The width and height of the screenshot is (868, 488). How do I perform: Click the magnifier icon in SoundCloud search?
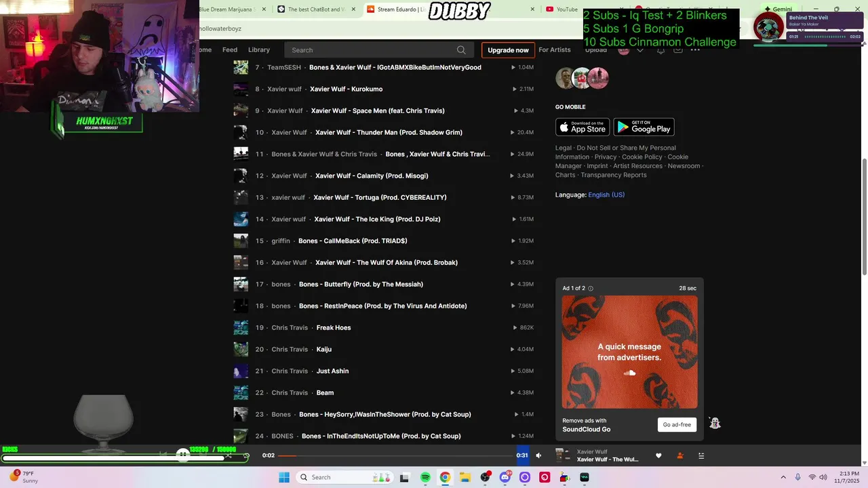461,50
